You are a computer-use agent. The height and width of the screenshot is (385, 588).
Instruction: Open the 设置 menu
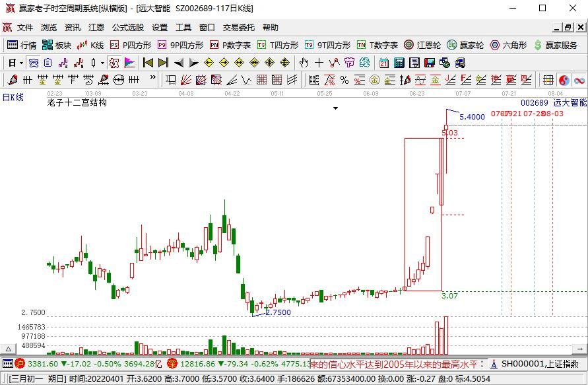click(160, 27)
